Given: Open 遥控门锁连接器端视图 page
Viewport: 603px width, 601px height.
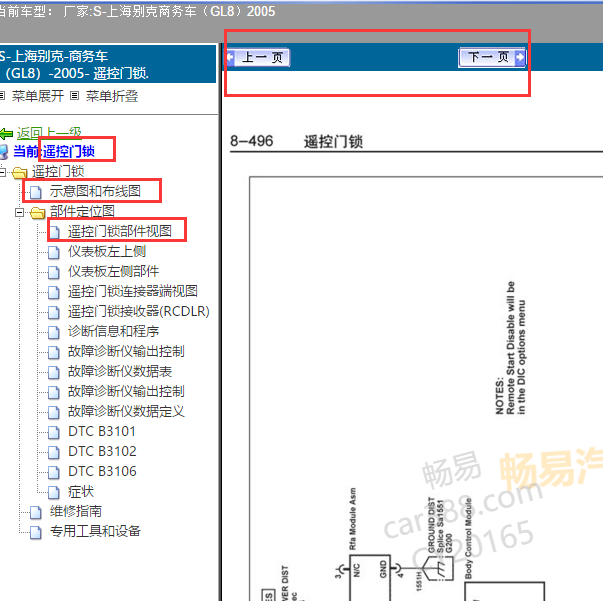Looking at the screenshot, I should (133, 291).
